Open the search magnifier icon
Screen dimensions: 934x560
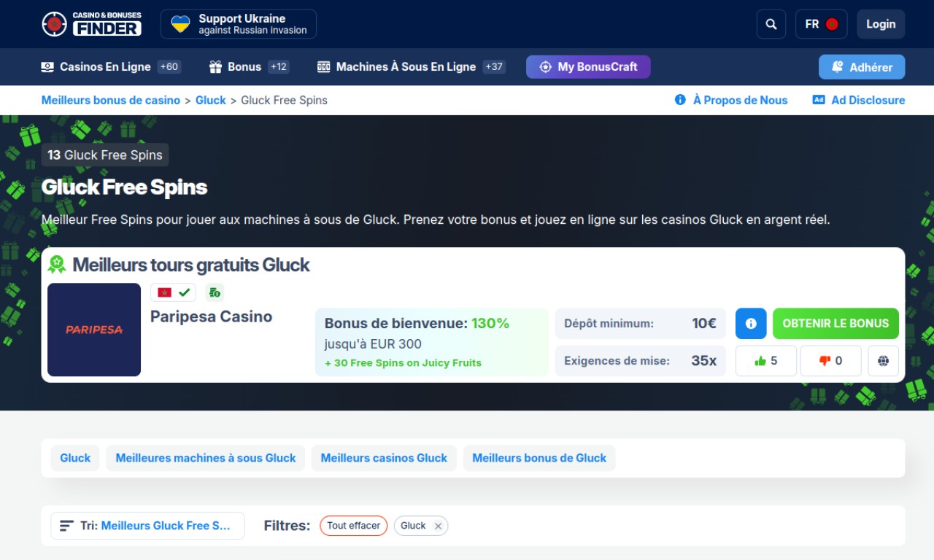pos(771,24)
